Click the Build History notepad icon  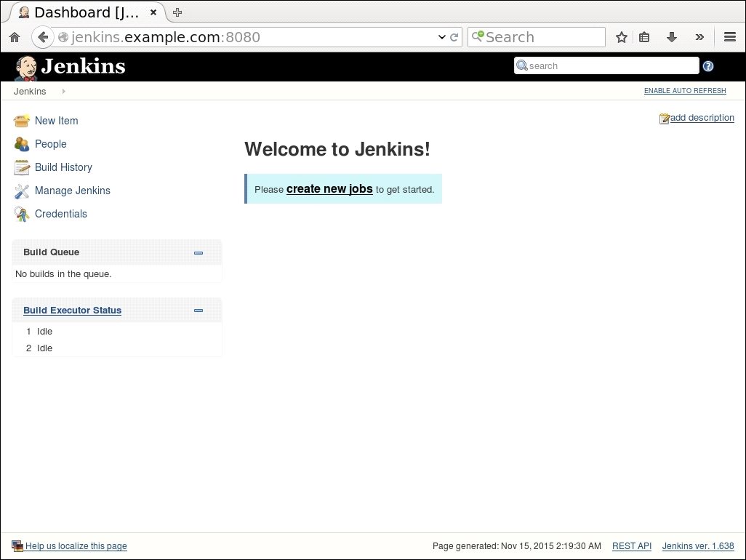22,167
